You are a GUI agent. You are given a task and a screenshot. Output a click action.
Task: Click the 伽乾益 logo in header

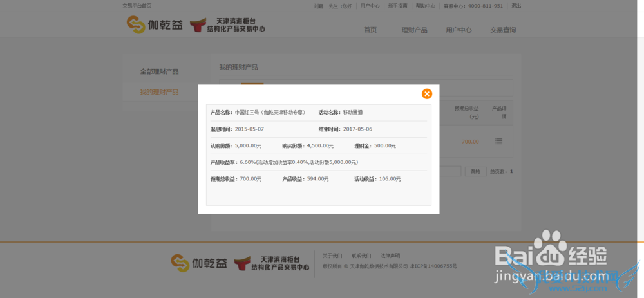[x=155, y=24]
